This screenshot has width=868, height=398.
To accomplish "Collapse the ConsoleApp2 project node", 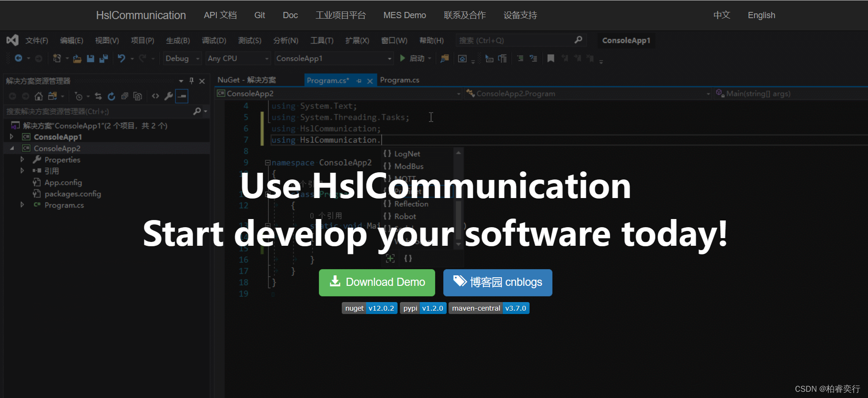I will coord(12,148).
